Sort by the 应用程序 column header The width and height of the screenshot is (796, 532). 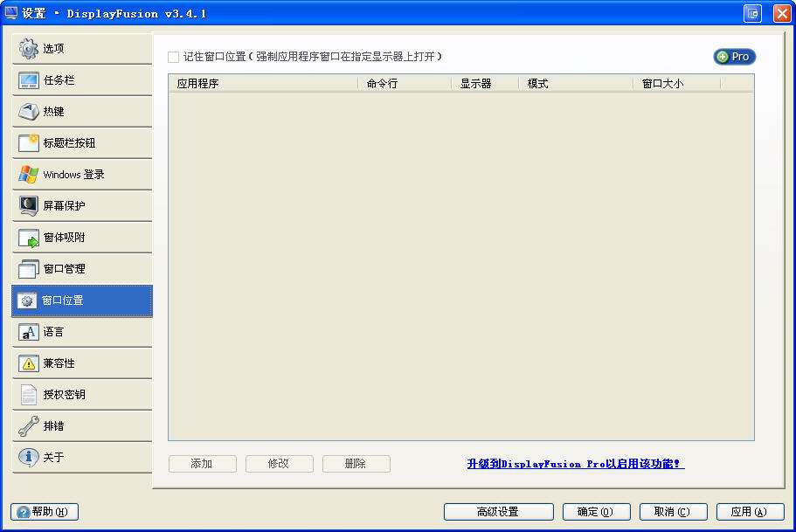point(264,83)
